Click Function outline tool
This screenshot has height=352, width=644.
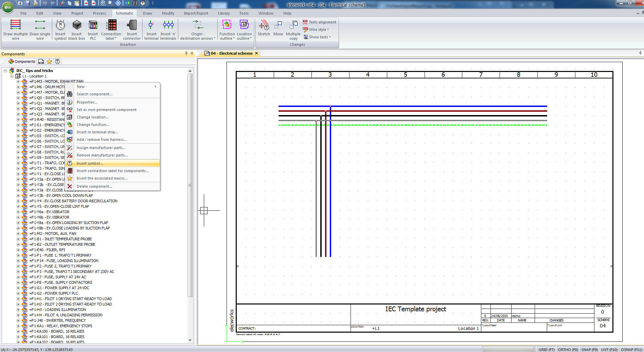(227, 30)
